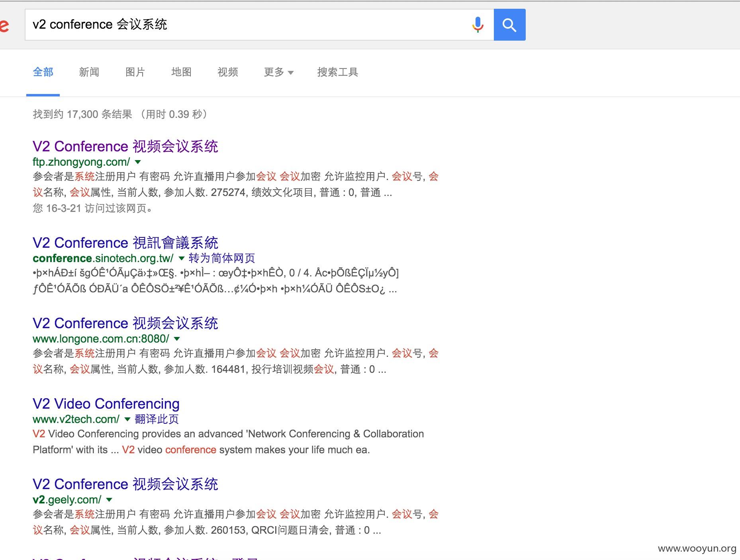Viewport: 740px width, 560px height.
Task: Open the 图片 results tab
Action: coord(135,72)
